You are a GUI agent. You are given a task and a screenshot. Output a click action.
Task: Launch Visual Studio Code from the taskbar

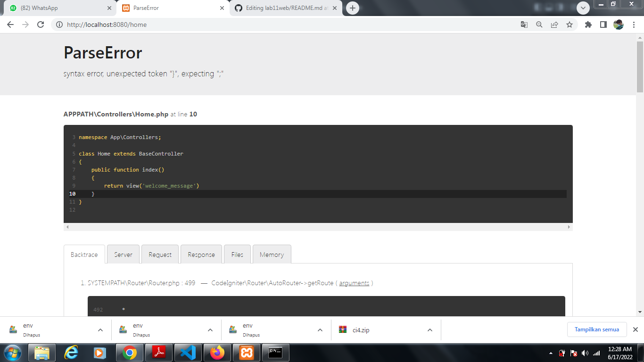point(188,353)
